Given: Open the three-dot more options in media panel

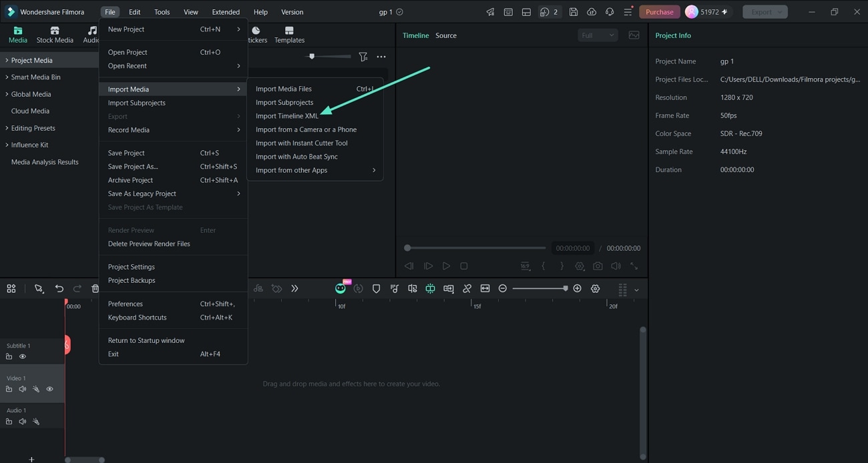Looking at the screenshot, I should pyautogui.click(x=381, y=57).
